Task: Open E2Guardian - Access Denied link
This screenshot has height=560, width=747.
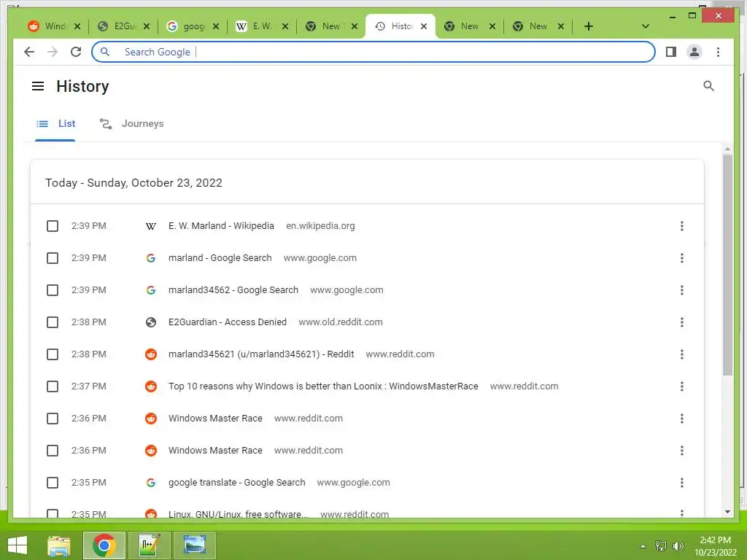Action: [228, 322]
